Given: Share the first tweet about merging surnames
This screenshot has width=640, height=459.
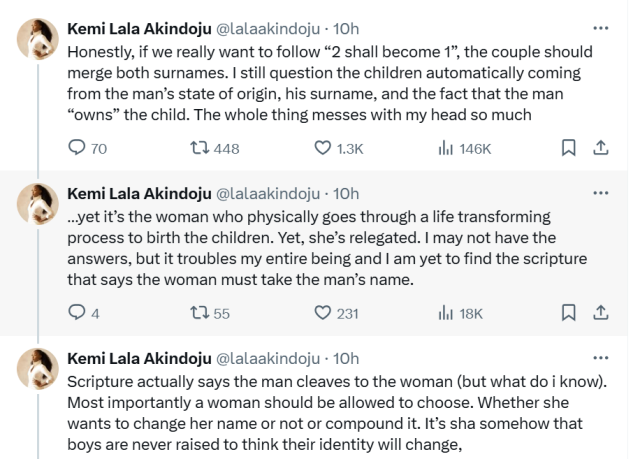Looking at the screenshot, I should point(601,148).
